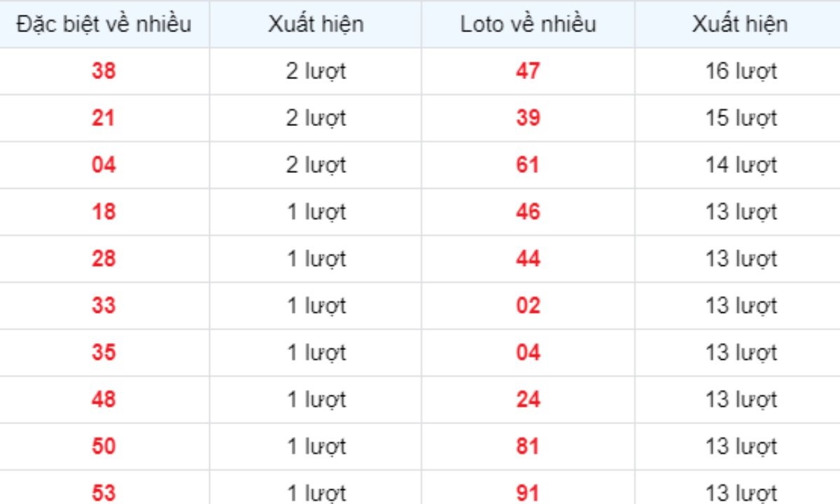
Task: Click special number 18
Action: coord(104,212)
